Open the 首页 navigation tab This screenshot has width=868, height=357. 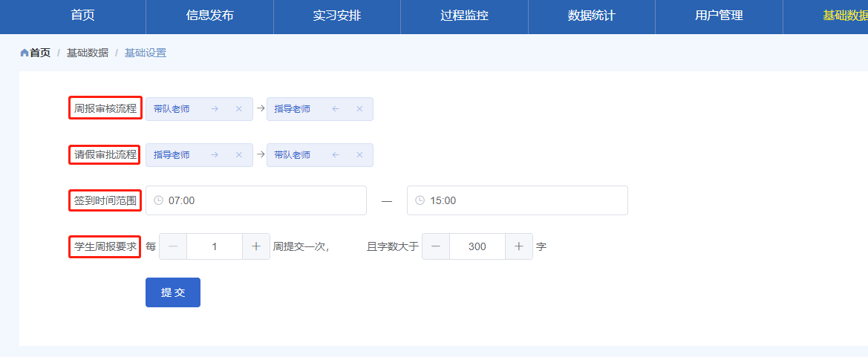pyautogui.click(x=82, y=16)
